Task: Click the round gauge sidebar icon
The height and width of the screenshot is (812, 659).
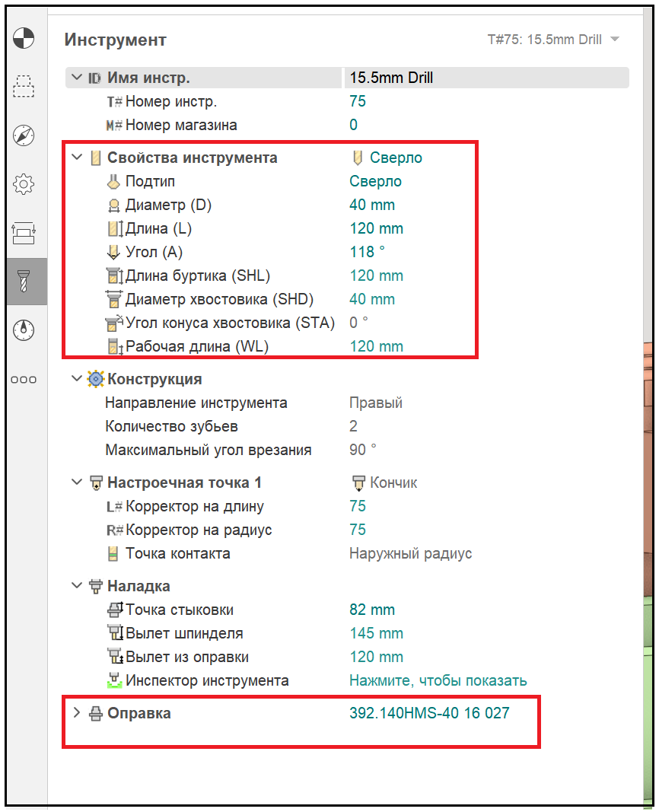Action: tap(24, 330)
